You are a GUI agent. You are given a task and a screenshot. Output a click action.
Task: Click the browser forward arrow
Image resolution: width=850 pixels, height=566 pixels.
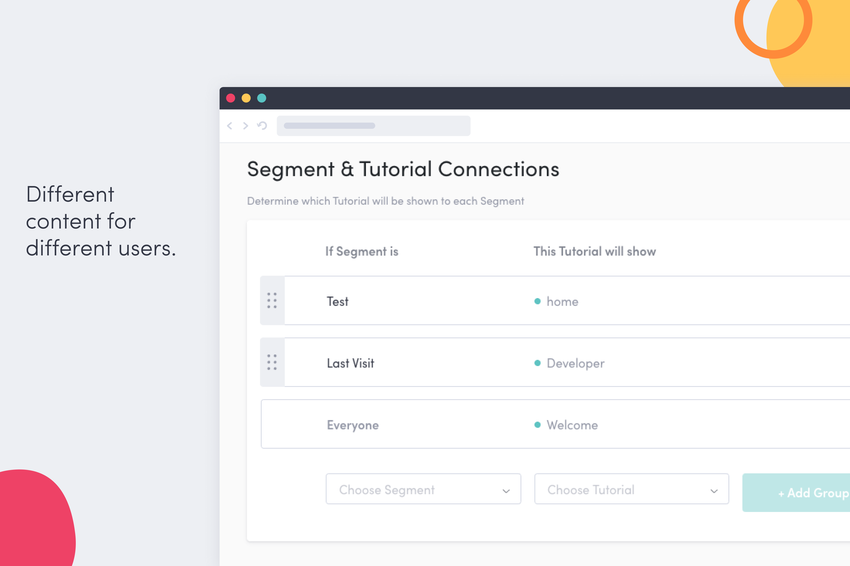pyautogui.click(x=246, y=126)
